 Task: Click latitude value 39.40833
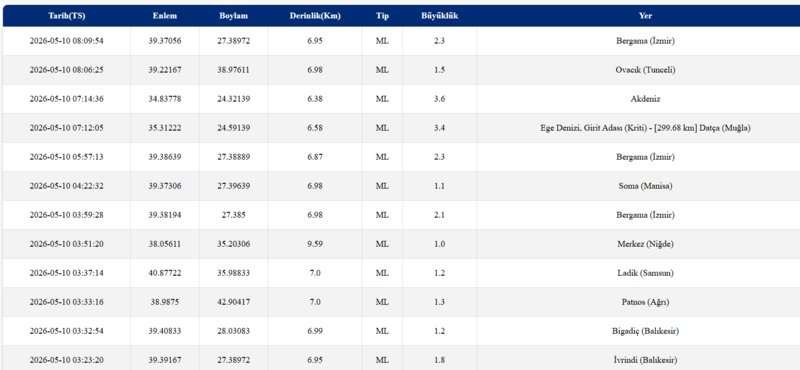tap(165, 331)
